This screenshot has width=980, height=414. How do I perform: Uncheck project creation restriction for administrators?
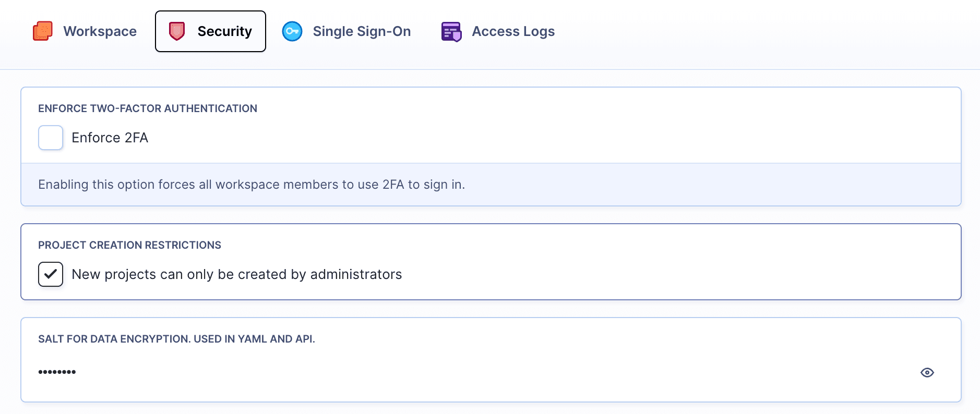50,274
